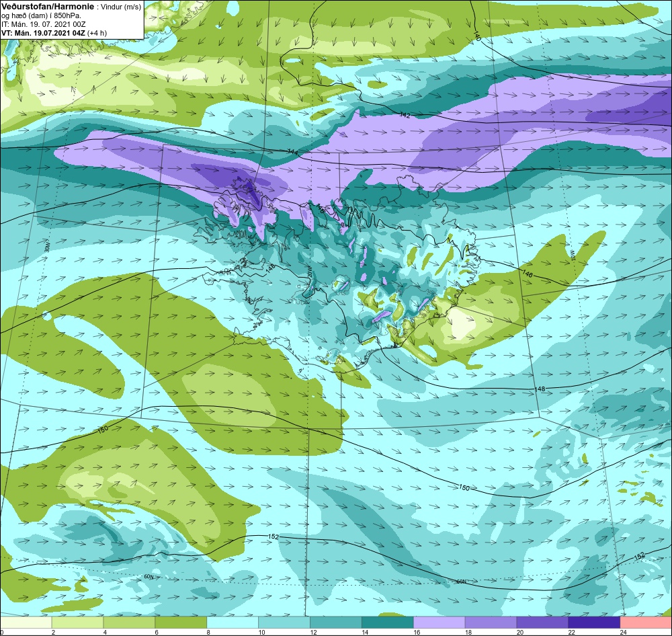The image size is (672, 636).
Task: Select the legend tick value "10"
Action: (x=261, y=632)
